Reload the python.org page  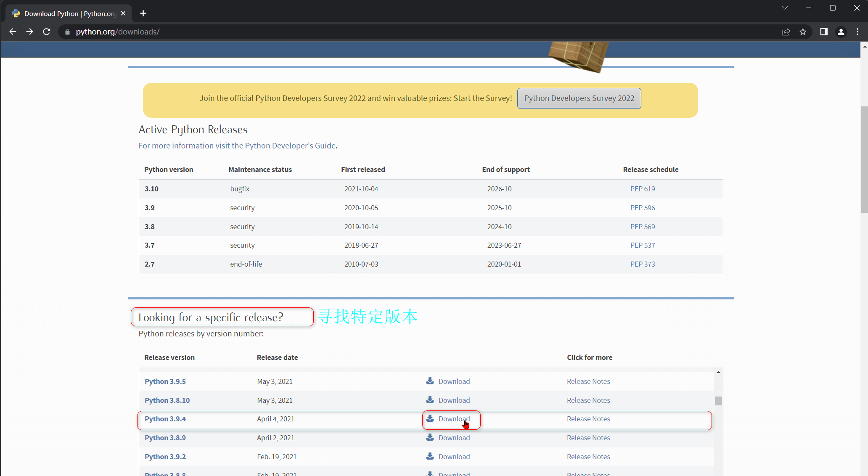47,32
